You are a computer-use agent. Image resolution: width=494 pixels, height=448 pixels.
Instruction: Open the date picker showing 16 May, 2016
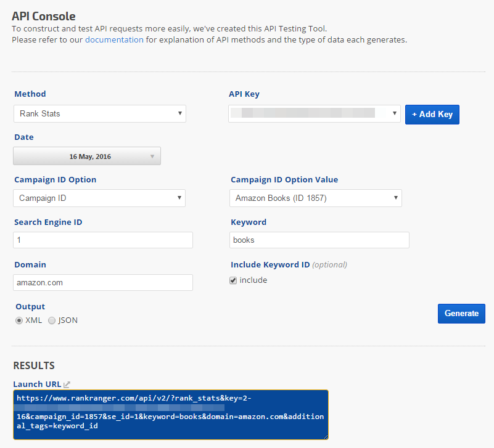click(x=87, y=156)
